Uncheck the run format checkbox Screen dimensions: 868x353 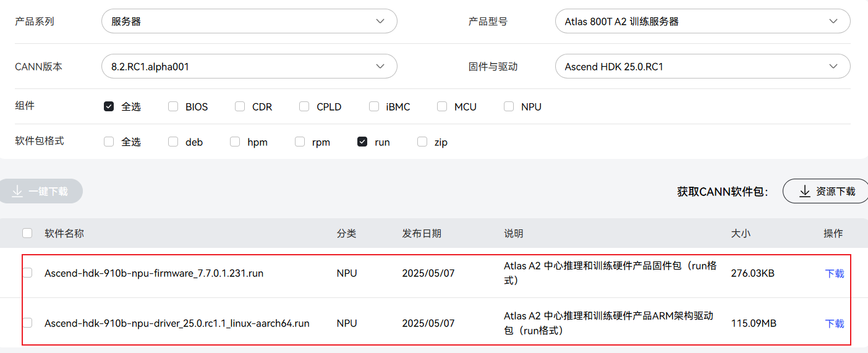[x=362, y=142]
